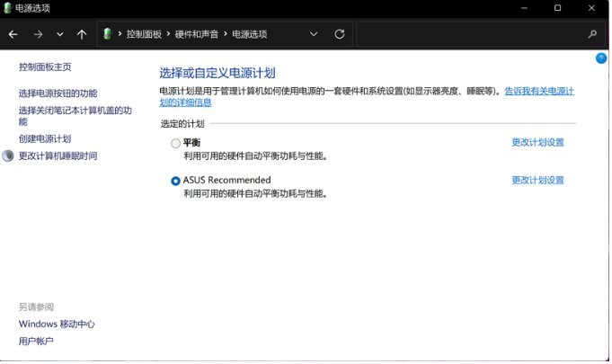
Task: Click the 选定的计划 section label
Action: [x=182, y=124]
